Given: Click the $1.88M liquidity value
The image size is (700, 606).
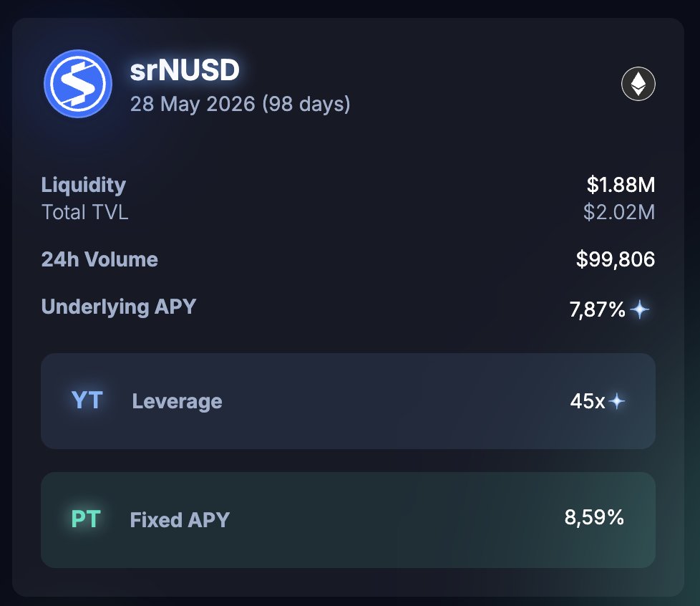Looking at the screenshot, I should tap(621, 185).
